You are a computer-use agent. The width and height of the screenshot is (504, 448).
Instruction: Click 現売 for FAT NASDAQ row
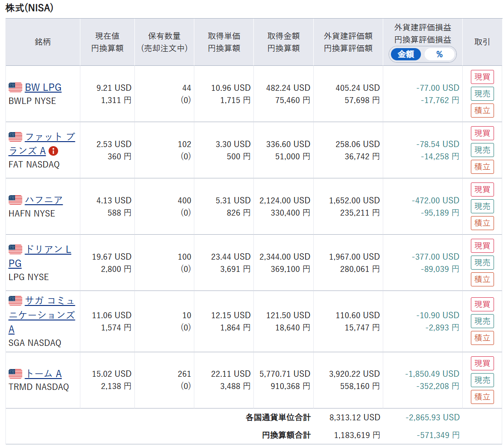coord(482,150)
